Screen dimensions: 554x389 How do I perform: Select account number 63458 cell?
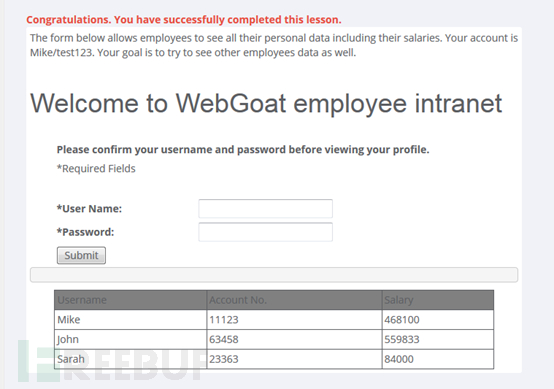[294, 340]
